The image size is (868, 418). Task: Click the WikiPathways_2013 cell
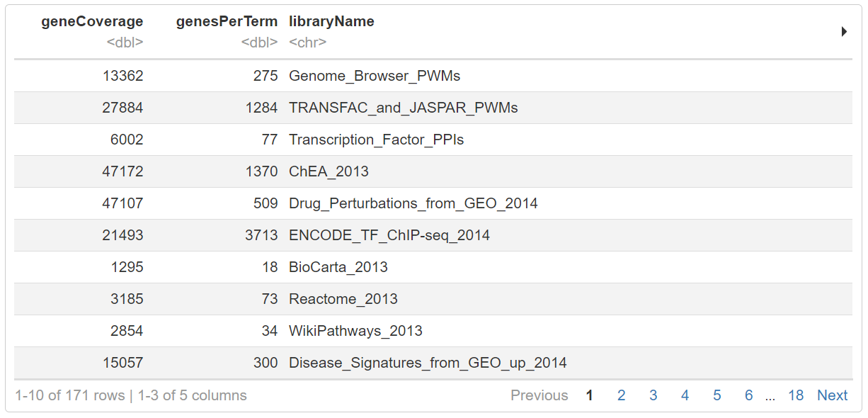pyautogui.click(x=355, y=331)
